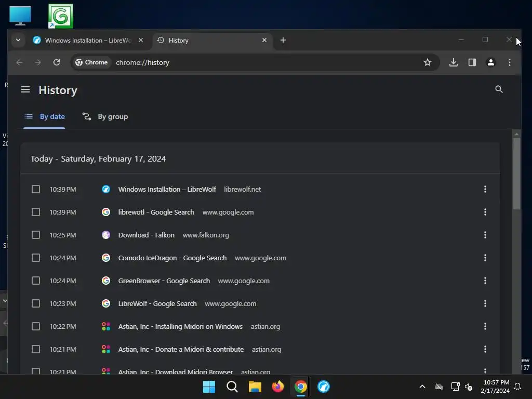Close the History tab
This screenshot has width=532, height=399.
pyautogui.click(x=264, y=40)
